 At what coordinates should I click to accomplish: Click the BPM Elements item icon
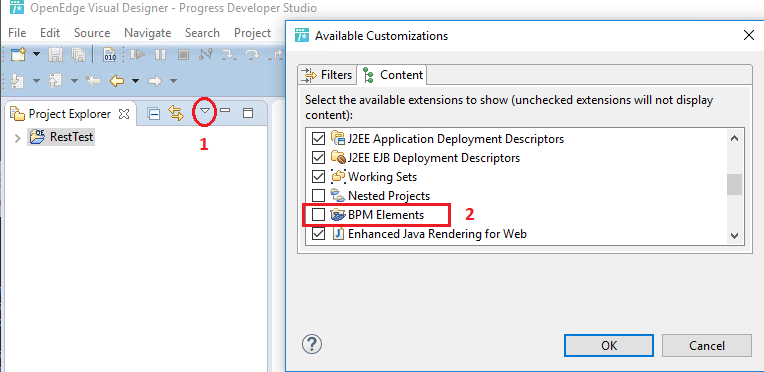(338, 215)
